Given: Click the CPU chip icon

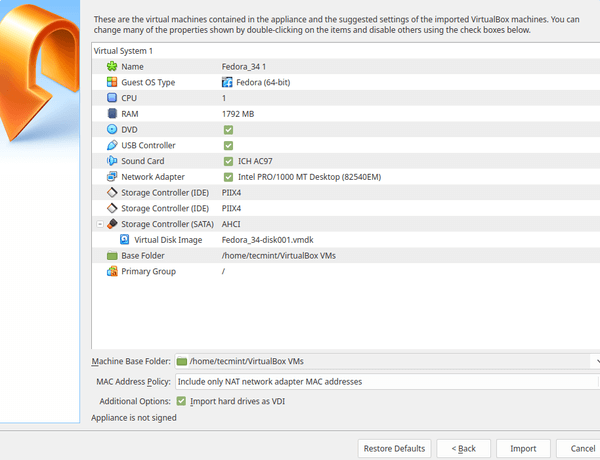Looking at the screenshot, I should [112, 98].
